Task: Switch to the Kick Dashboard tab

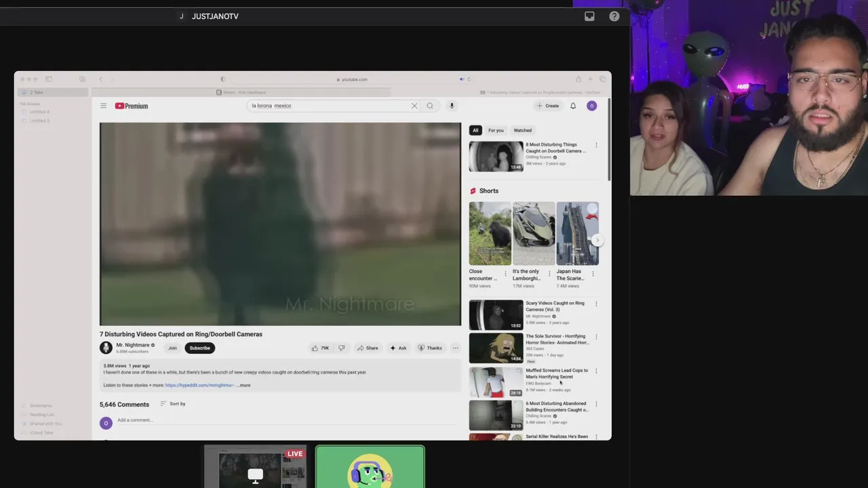Action: pos(241,92)
